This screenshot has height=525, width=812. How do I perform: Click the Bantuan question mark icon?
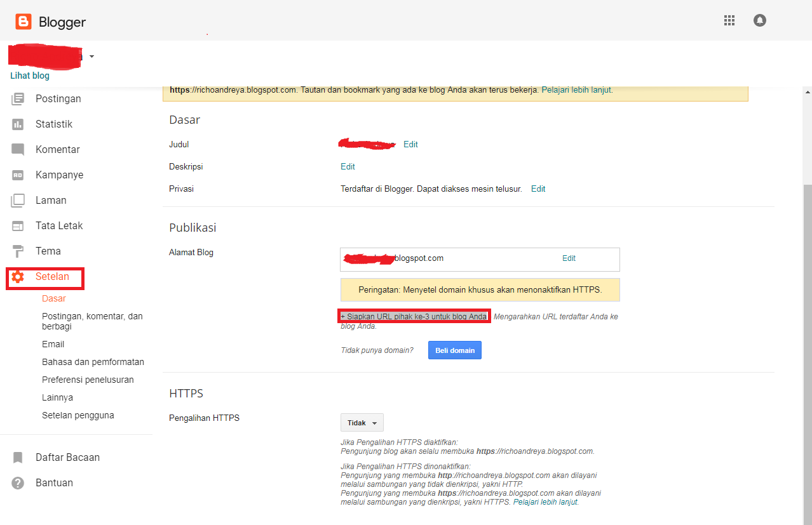18,483
